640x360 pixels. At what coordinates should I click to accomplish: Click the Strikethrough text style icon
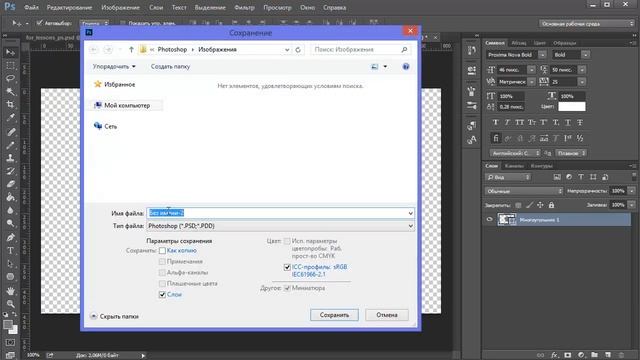click(580, 122)
